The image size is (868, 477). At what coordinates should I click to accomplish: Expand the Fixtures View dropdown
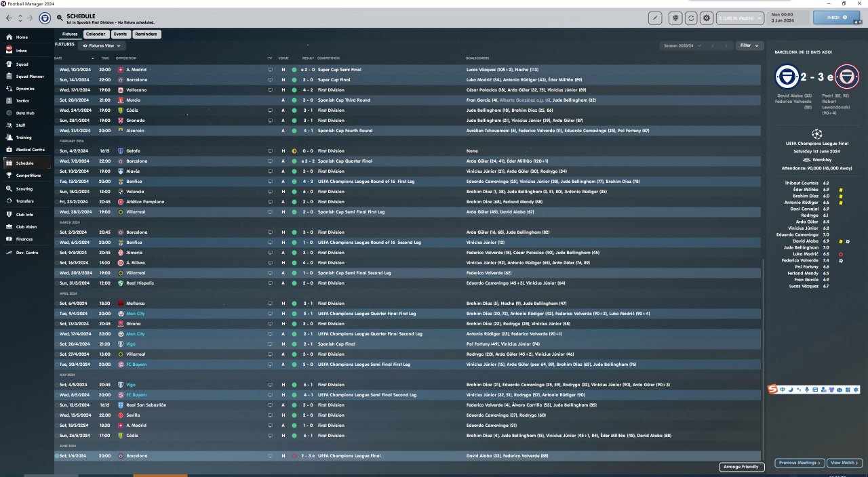[102, 45]
